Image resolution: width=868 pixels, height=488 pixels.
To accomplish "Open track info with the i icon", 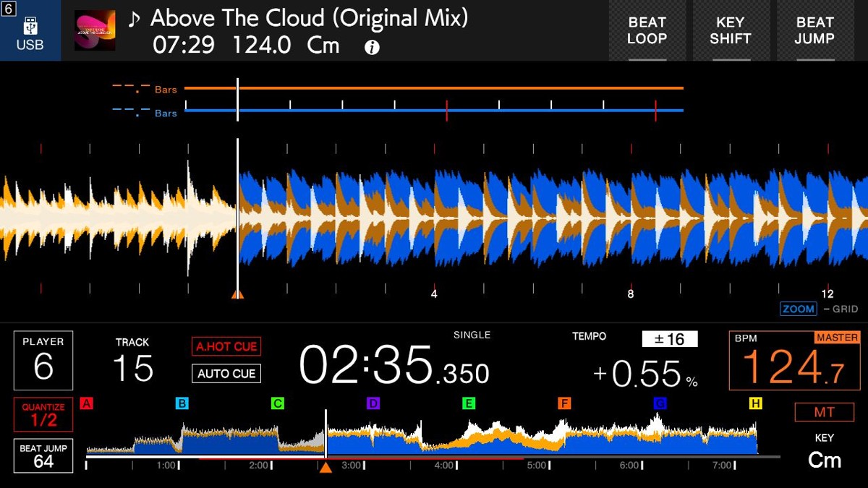I will [372, 48].
